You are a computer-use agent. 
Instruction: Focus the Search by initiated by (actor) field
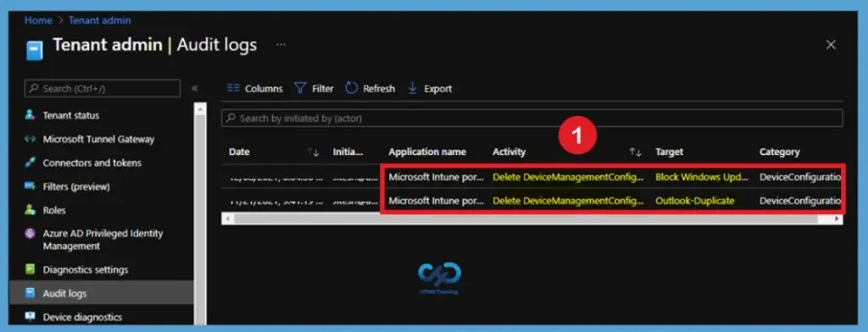pos(532,119)
